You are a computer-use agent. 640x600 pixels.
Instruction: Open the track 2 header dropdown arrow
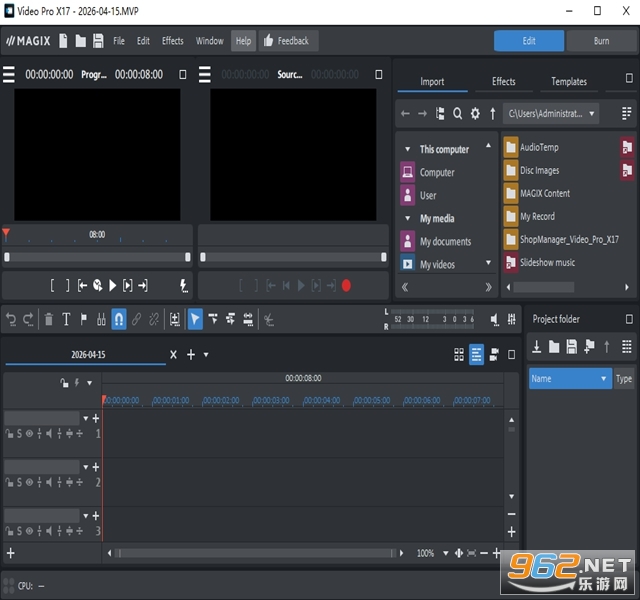point(86,467)
